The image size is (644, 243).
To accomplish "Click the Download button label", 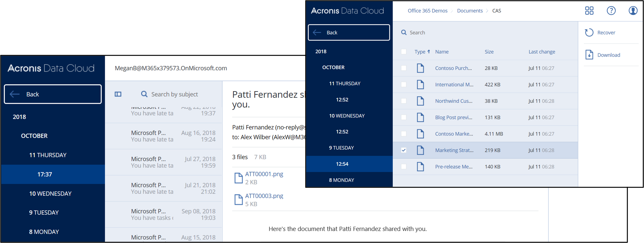I will 609,55.
